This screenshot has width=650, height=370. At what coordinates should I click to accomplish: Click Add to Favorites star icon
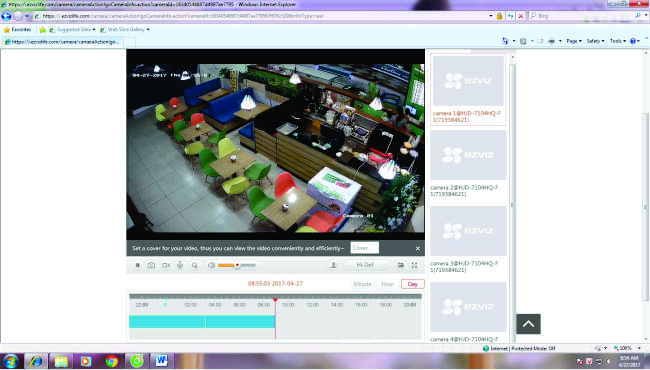click(x=42, y=30)
